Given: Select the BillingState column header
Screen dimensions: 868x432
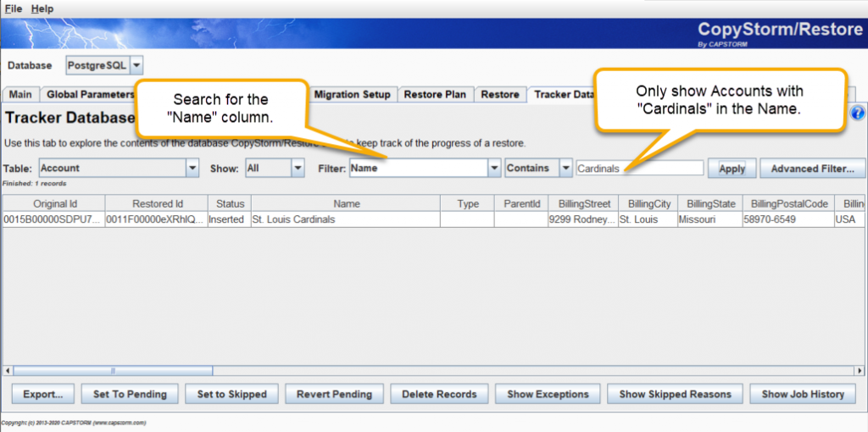Looking at the screenshot, I should pos(711,203).
